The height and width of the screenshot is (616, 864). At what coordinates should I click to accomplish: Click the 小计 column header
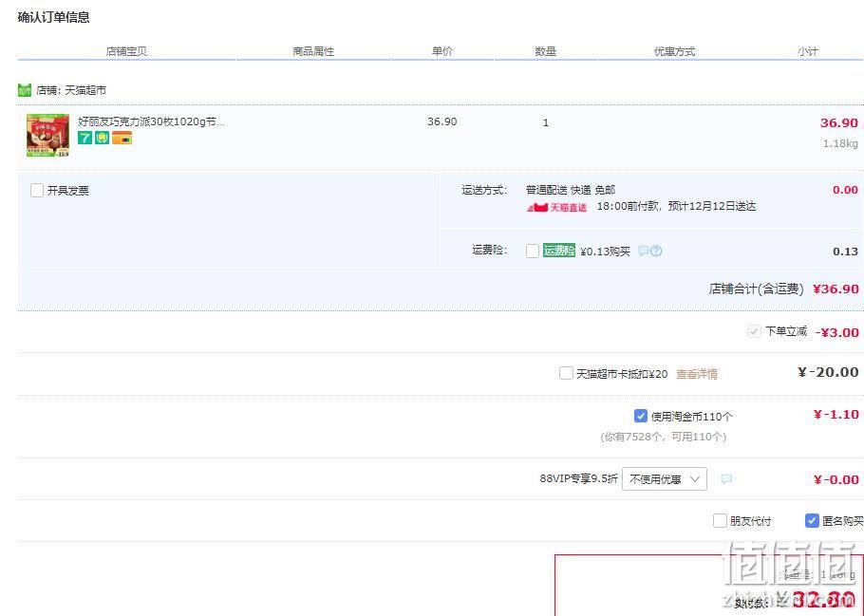(x=808, y=51)
